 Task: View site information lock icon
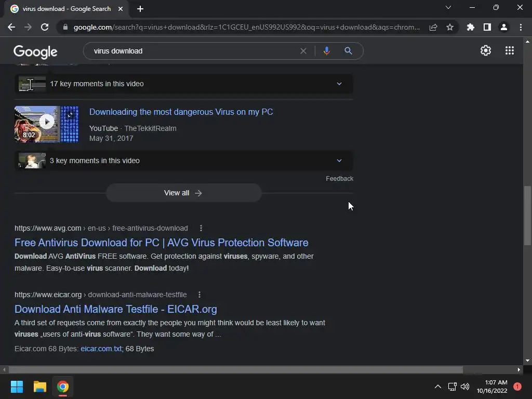pos(65,27)
